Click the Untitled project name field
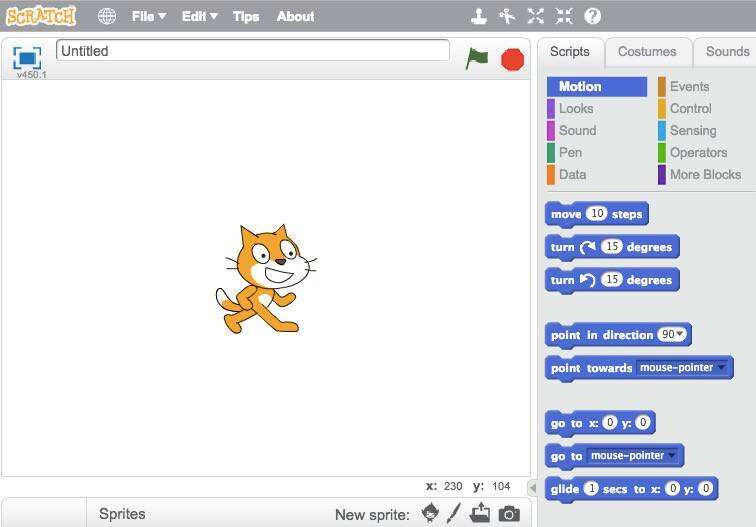 pos(252,51)
